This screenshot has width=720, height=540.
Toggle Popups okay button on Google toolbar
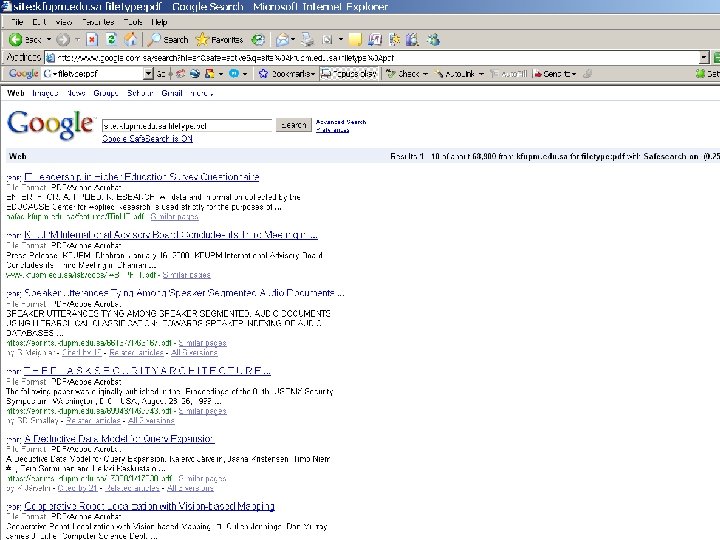coord(349,73)
